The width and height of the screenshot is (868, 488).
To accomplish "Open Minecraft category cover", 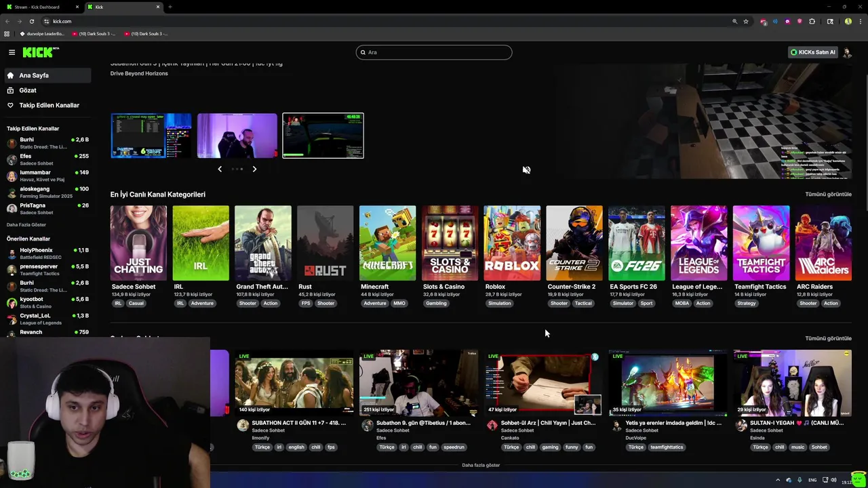I will [388, 243].
